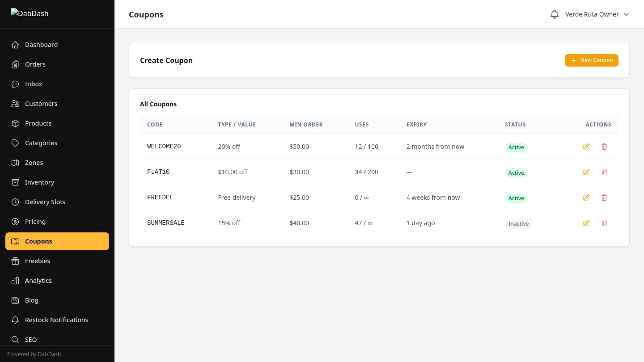
Task: Open the Analytics section
Action: (x=38, y=280)
